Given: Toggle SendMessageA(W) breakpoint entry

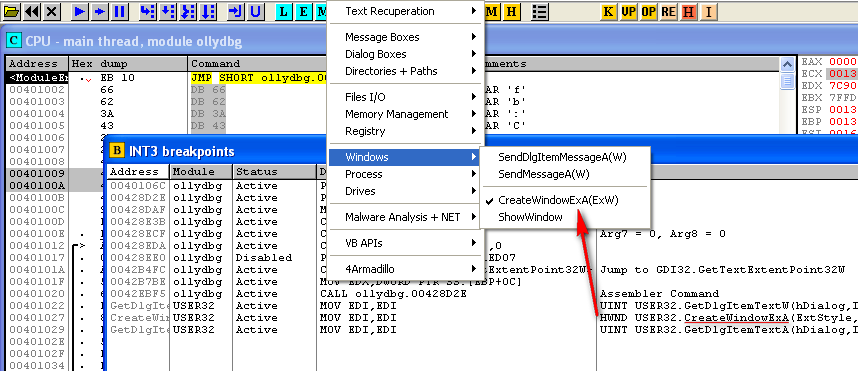Looking at the screenshot, I should 543,174.
